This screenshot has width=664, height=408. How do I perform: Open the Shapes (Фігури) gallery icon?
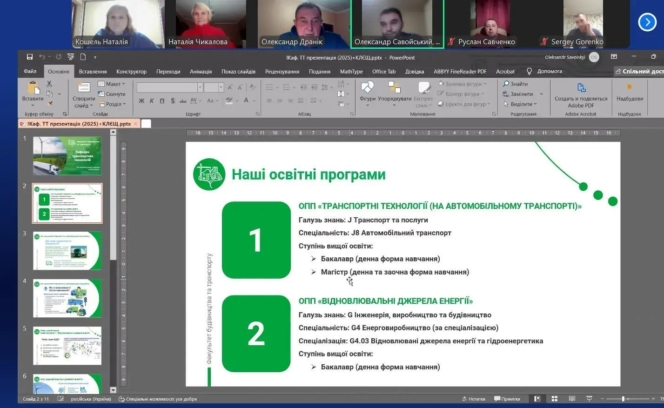point(367,89)
